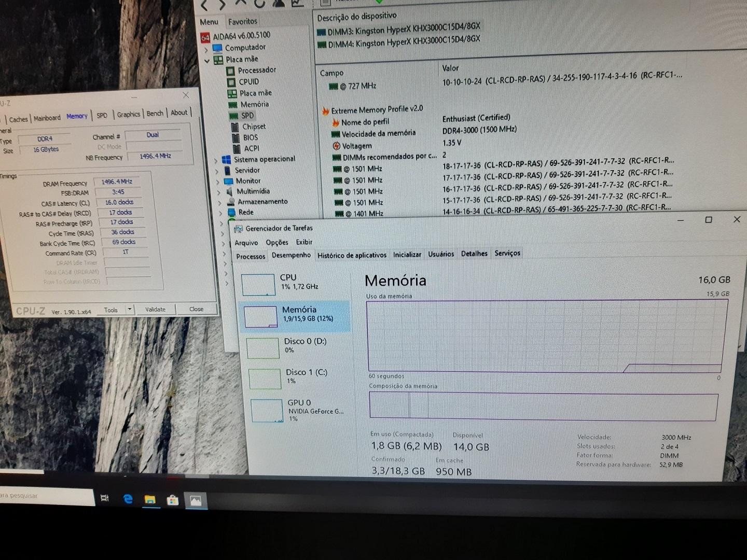Image resolution: width=747 pixels, height=560 pixels.
Task: Open the BIOS tree entry
Action: pyautogui.click(x=244, y=137)
